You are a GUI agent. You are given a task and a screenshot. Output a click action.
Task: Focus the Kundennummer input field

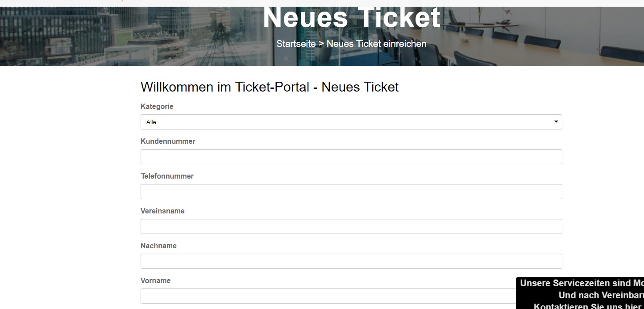click(351, 157)
